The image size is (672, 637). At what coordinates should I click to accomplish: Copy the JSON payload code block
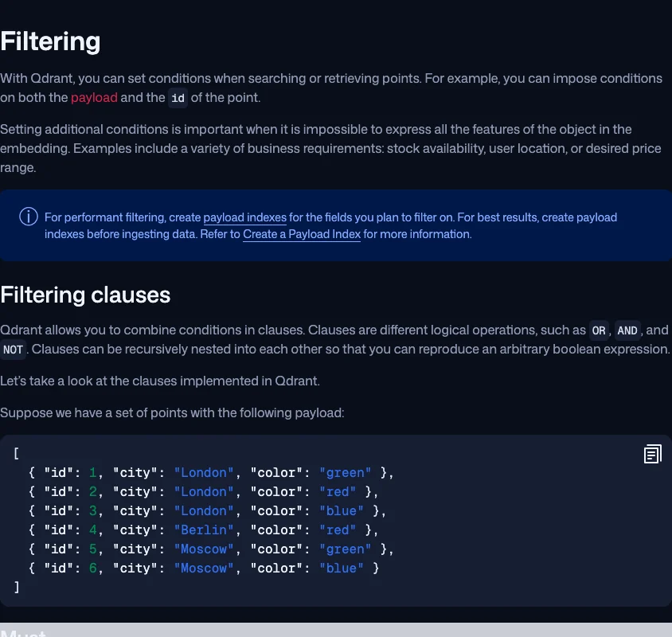[x=652, y=454]
